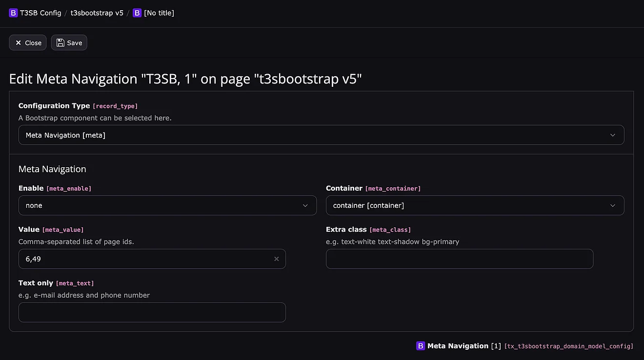
Task: Open the Configuration Type dropdown
Action: click(321, 135)
